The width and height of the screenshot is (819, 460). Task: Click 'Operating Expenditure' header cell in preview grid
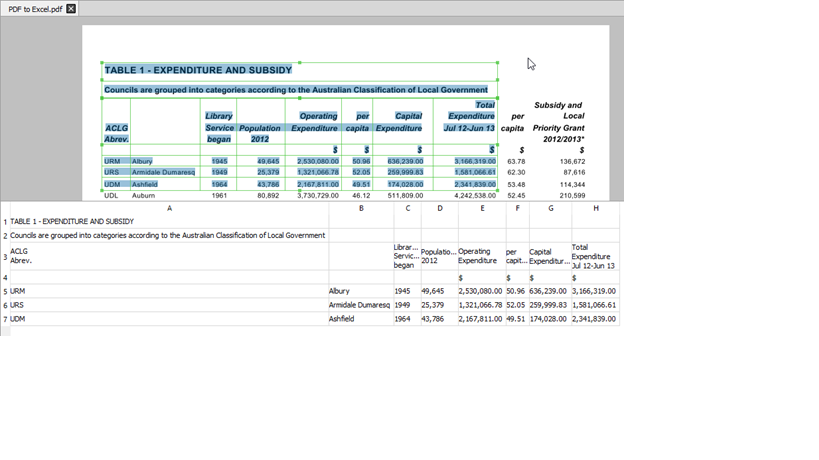pos(482,256)
